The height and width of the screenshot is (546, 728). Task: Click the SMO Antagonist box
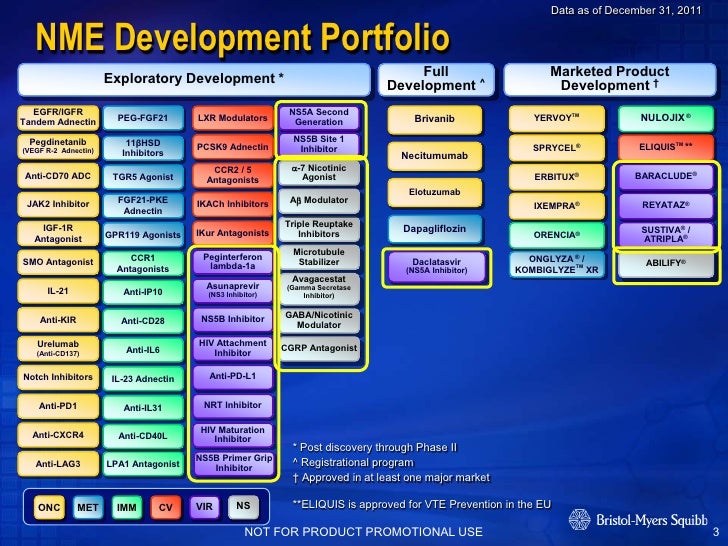tap(58, 262)
